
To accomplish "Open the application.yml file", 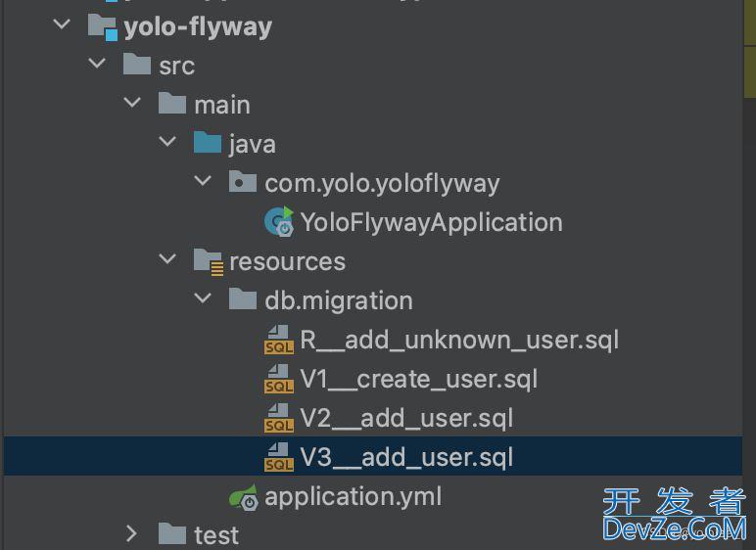I will click(x=353, y=496).
